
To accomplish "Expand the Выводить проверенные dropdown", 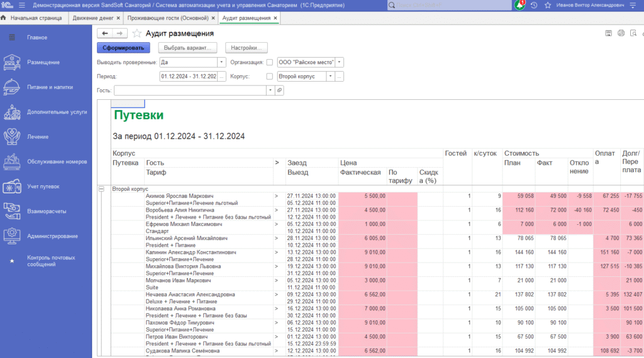I will tap(221, 62).
